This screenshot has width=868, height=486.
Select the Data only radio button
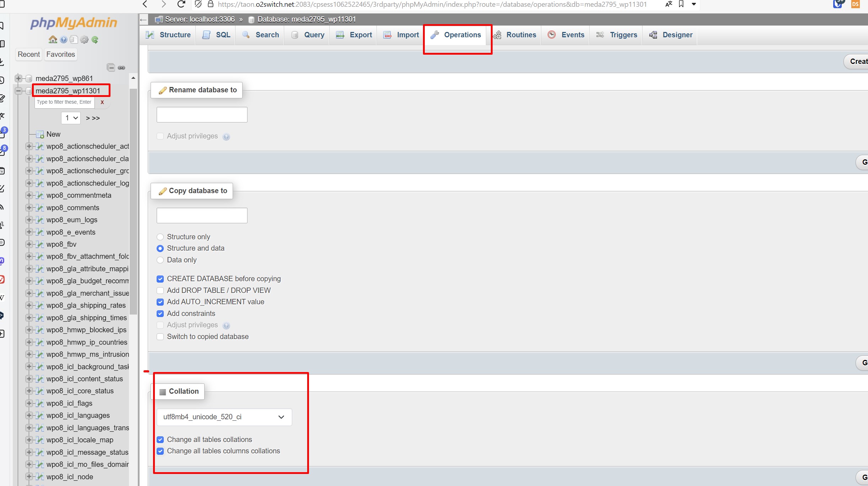tap(160, 260)
